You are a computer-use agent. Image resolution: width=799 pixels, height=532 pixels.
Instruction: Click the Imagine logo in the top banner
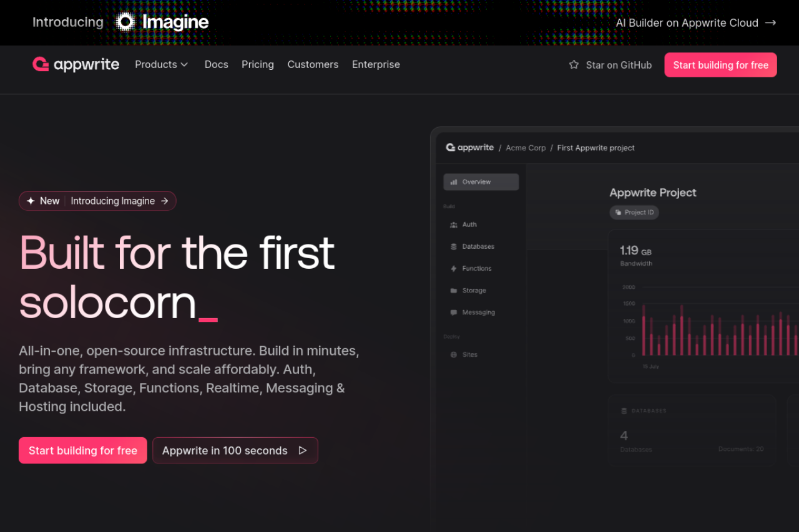click(162, 22)
